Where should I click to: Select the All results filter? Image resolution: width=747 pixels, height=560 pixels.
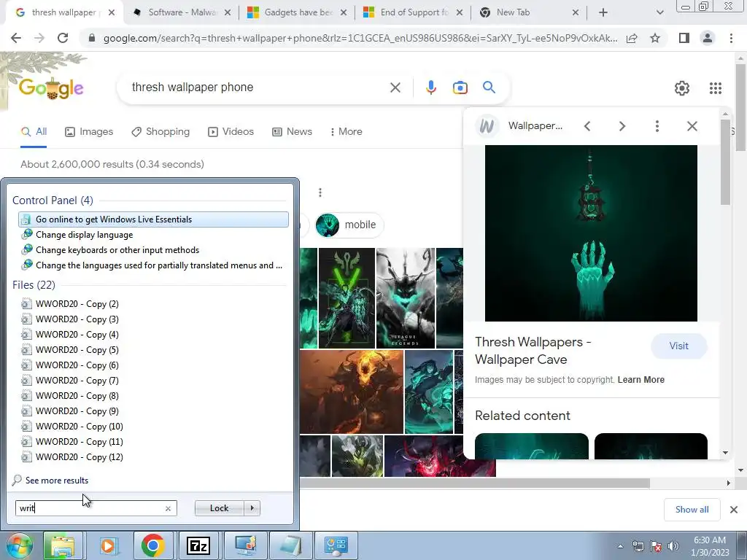[34, 132]
